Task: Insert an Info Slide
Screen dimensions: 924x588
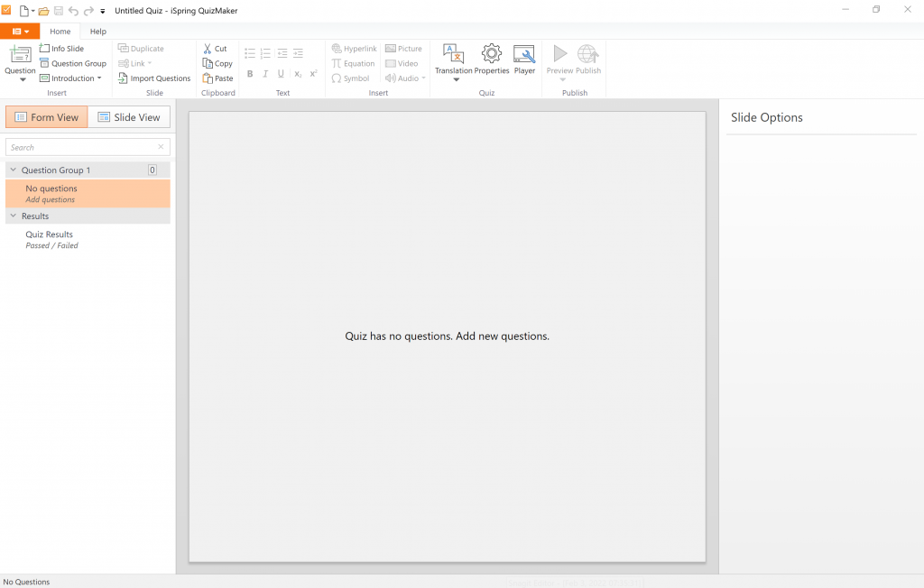Action: pos(61,49)
